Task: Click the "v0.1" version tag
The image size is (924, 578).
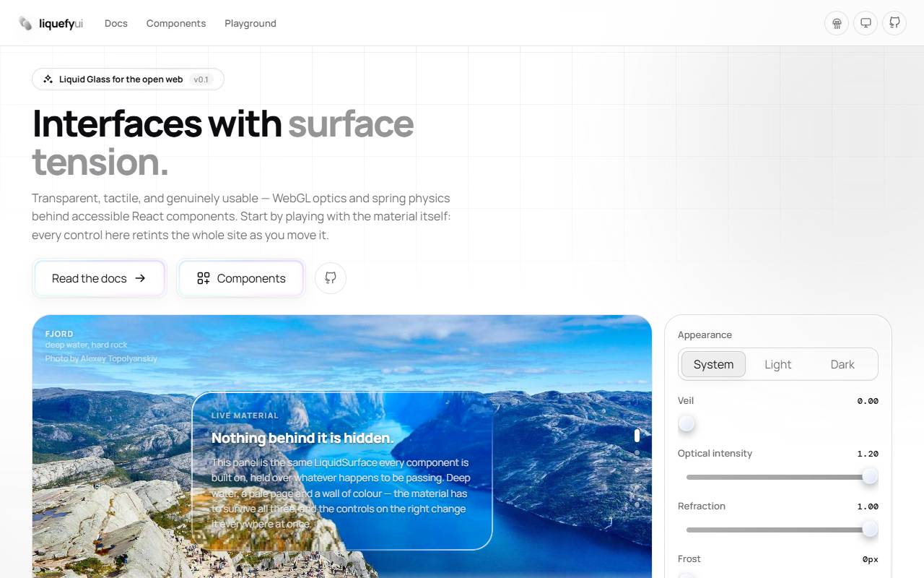Action: (x=201, y=79)
